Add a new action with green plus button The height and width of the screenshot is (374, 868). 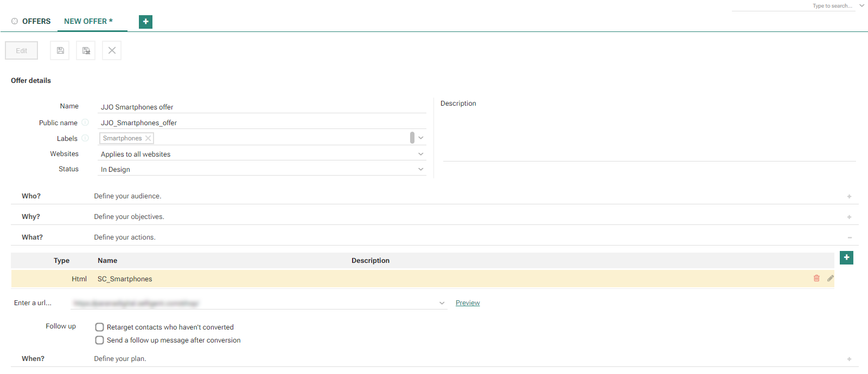click(x=846, y=257)
